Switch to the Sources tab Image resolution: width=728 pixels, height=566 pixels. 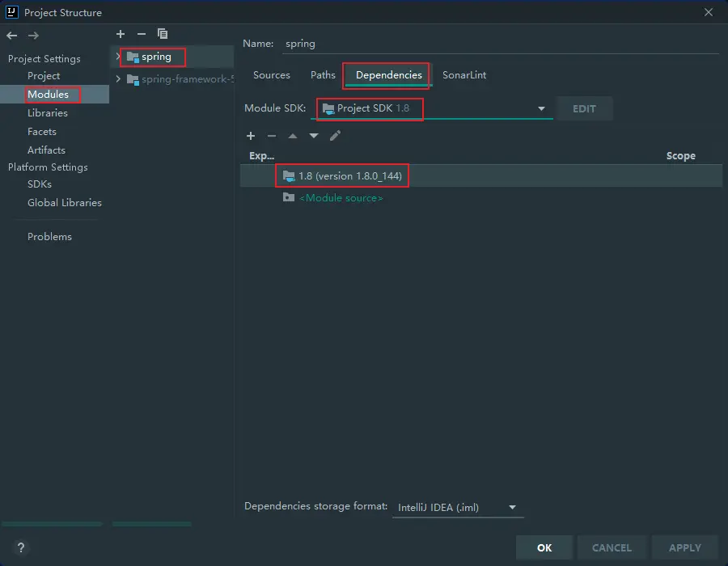[271, 75]
